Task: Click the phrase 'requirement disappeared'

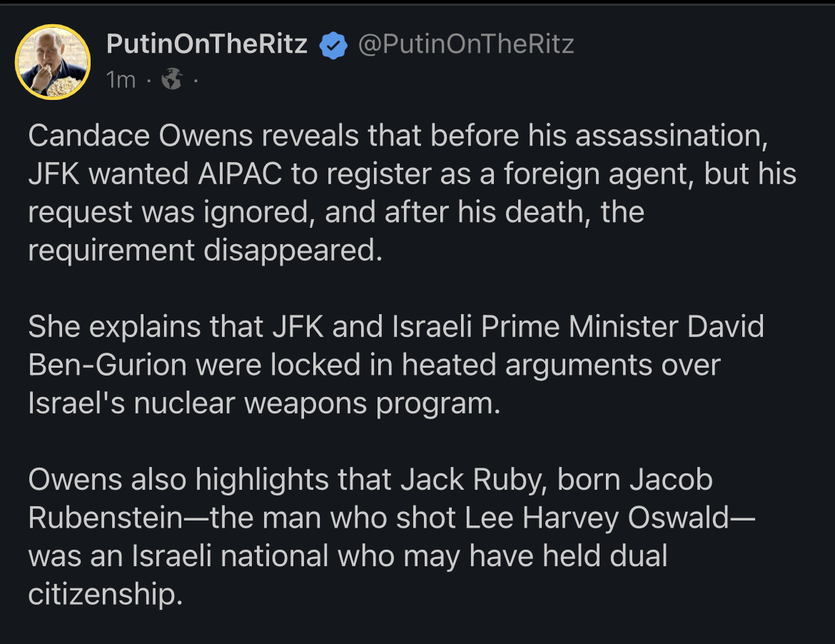Action: [x=202, y=250]
